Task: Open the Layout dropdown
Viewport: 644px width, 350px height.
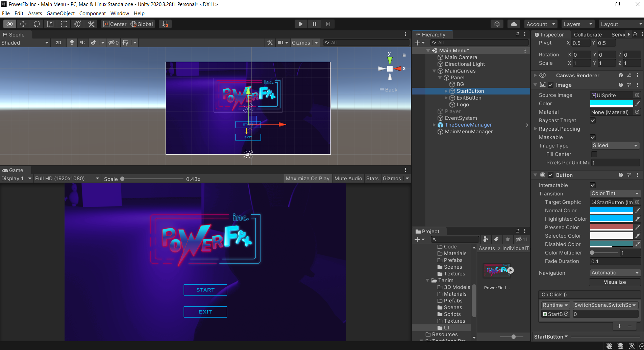Action: coord(621,24)
